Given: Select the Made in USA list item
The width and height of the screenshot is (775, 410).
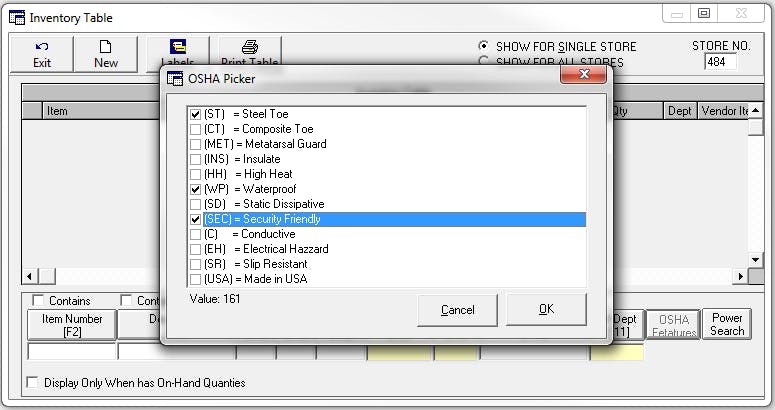Looking at the screenshot, I should pos(255,279).
